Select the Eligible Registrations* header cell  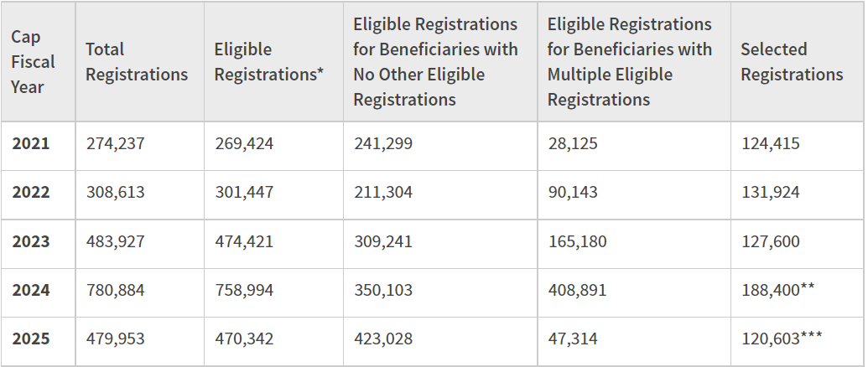coord(269,62)
